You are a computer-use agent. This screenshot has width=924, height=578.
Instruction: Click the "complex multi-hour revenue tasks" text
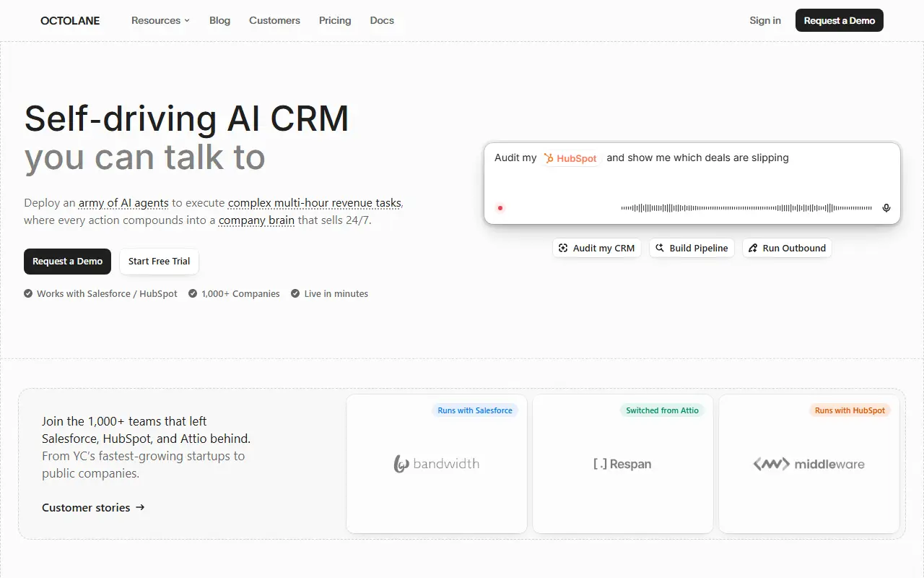click(x=315, y=203)
